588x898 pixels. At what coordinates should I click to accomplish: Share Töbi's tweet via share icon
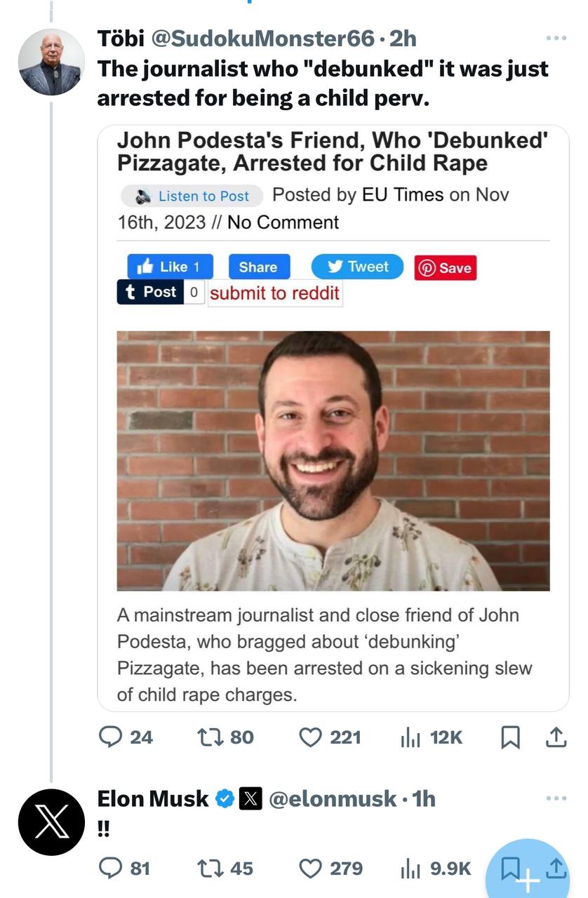pos(556,737)
